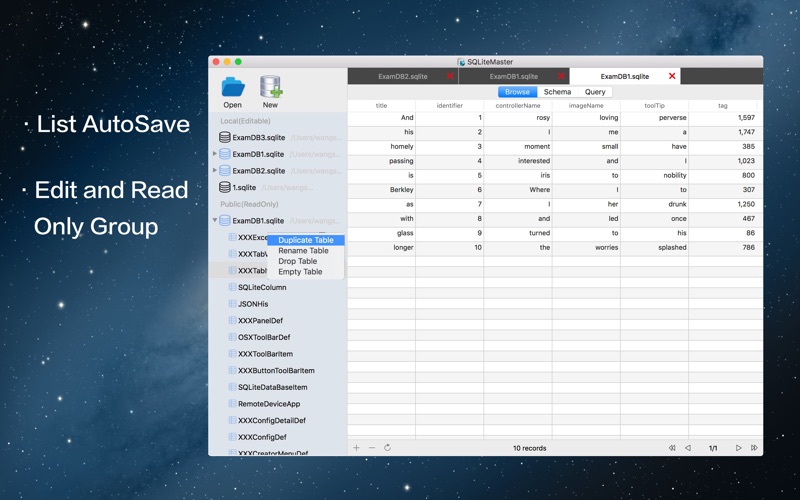Click the '10 records' status text

(530, 448)
